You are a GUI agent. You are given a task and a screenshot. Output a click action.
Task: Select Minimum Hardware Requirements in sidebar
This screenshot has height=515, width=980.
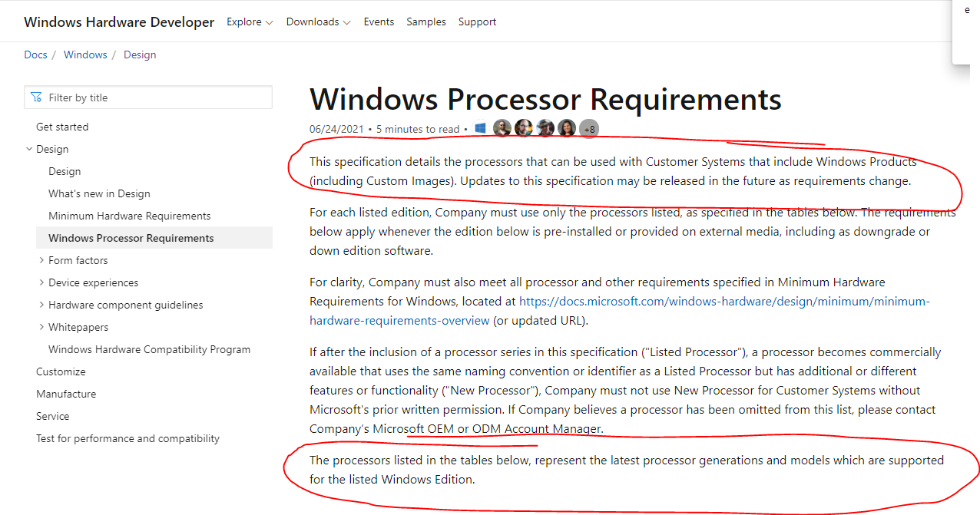click(129, 216)
